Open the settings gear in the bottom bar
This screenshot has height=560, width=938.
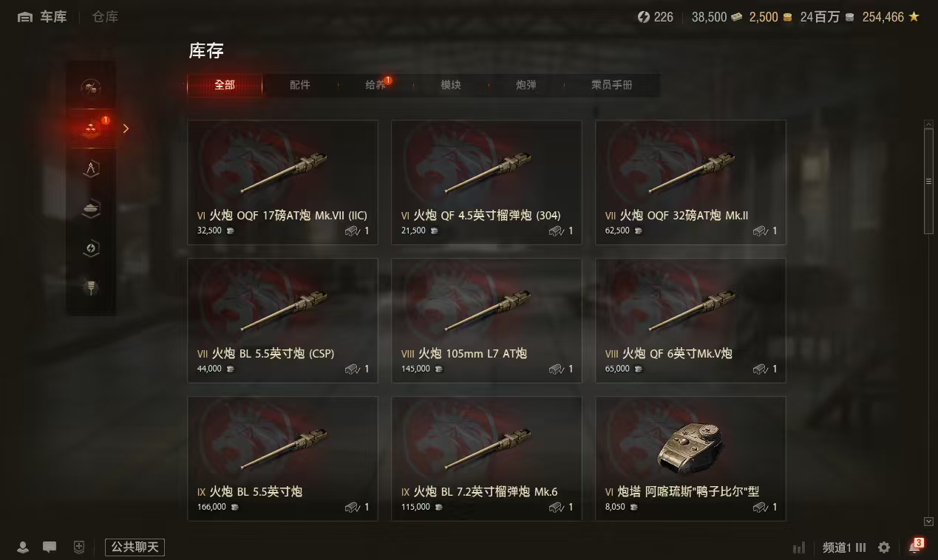[x=884, y=547]
